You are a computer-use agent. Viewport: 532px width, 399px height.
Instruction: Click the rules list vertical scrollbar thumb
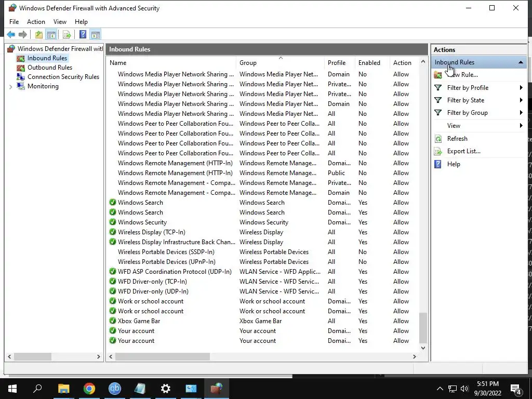[423, 328]
